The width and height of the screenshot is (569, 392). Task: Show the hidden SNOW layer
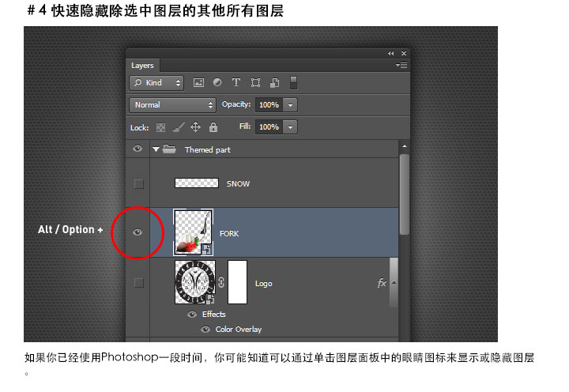point(139,183)
